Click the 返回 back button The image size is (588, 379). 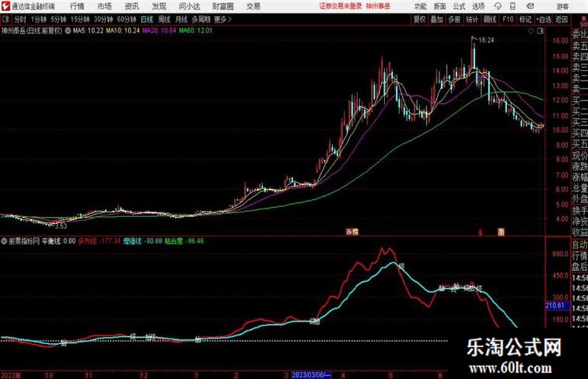click(x=561, y=19)
